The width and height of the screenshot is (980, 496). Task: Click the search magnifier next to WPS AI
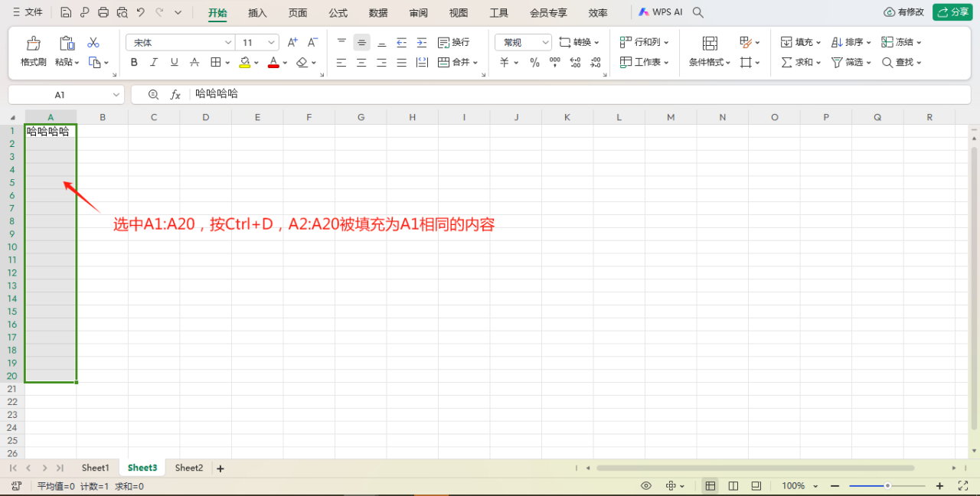tap(697, 12)
